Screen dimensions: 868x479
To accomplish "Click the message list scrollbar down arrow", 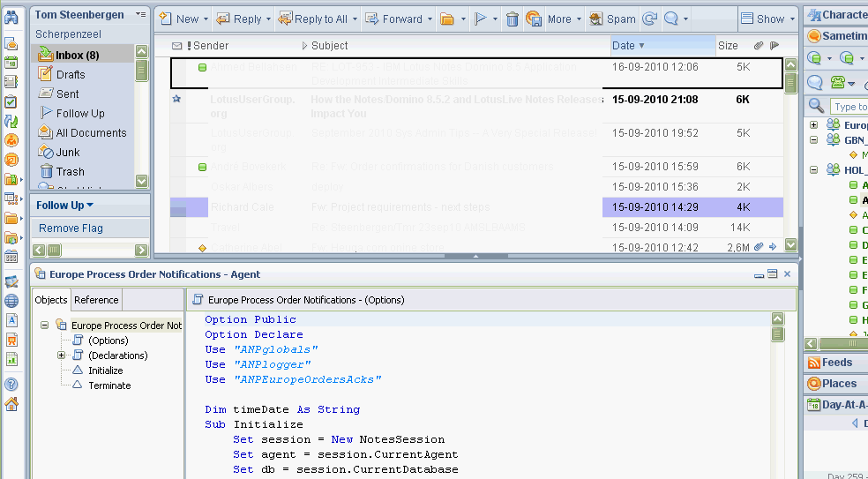I will coord(790,244).
